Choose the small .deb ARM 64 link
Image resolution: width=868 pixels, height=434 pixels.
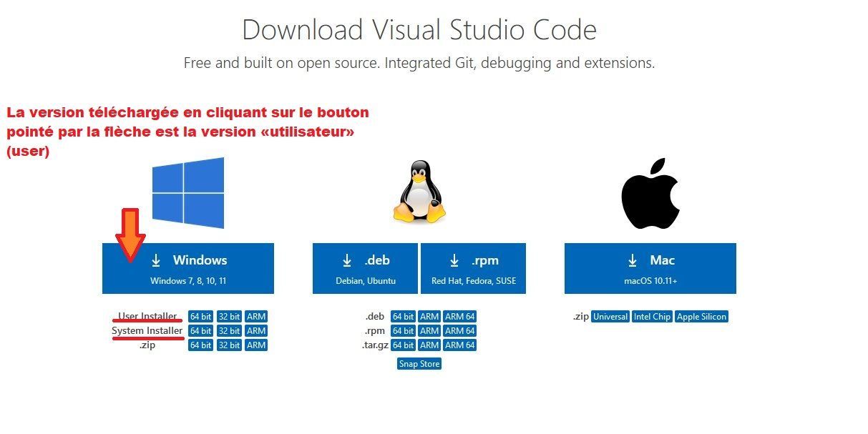pos(459,317)
